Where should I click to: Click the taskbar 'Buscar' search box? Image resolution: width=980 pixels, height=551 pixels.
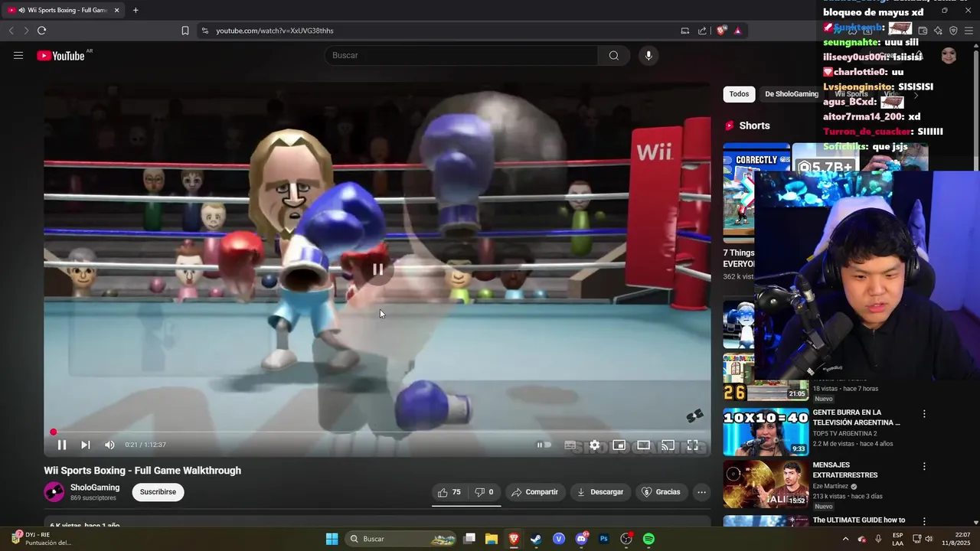pos(402,539)
